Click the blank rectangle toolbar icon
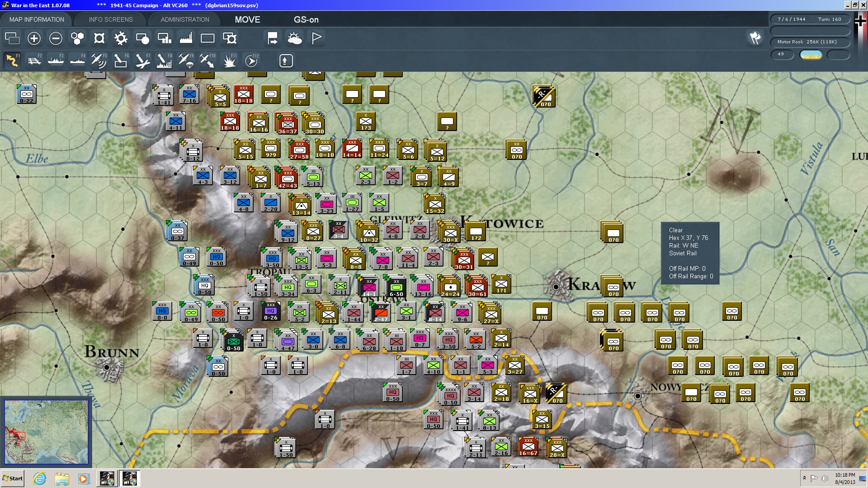Image resolution: width=868 pixels, height=488 pixels. click(208, 38)
